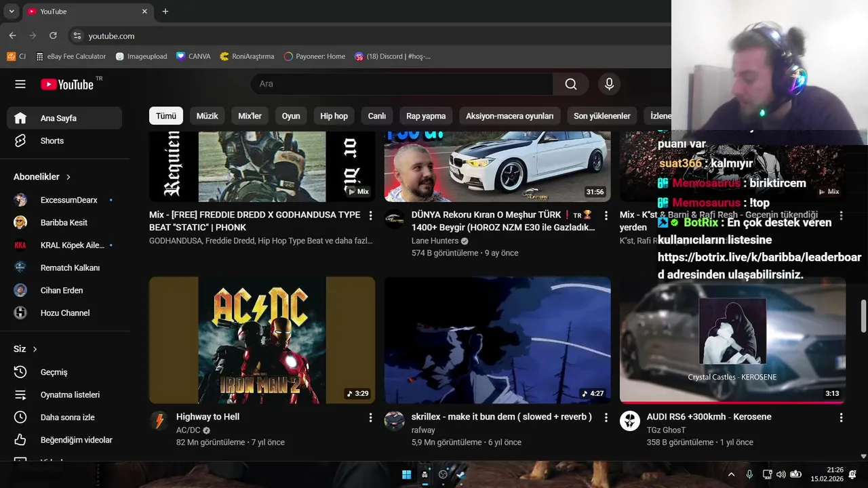Open the FREDDIE DREDD phonk mix thumbnail
Image resolution: width=868 pixels, height=488 pixels.
click(262, 167)
